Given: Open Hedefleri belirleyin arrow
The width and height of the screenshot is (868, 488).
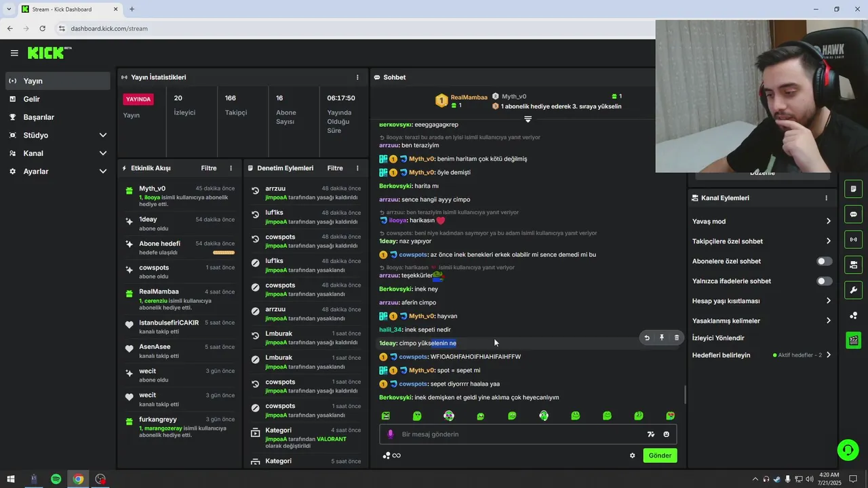Looking at the screenshot, I should (828, 355).
